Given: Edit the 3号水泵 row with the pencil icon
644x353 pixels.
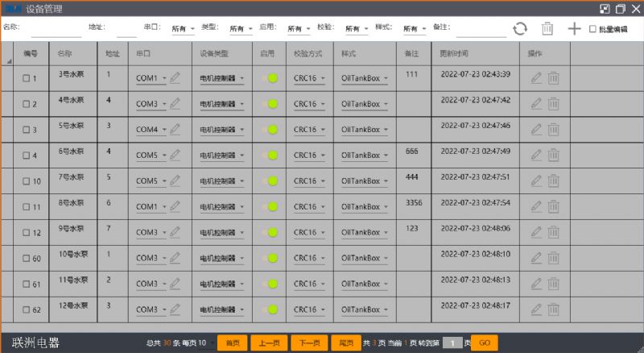Looking at the screenshot, I should click(x=537, y=78).
